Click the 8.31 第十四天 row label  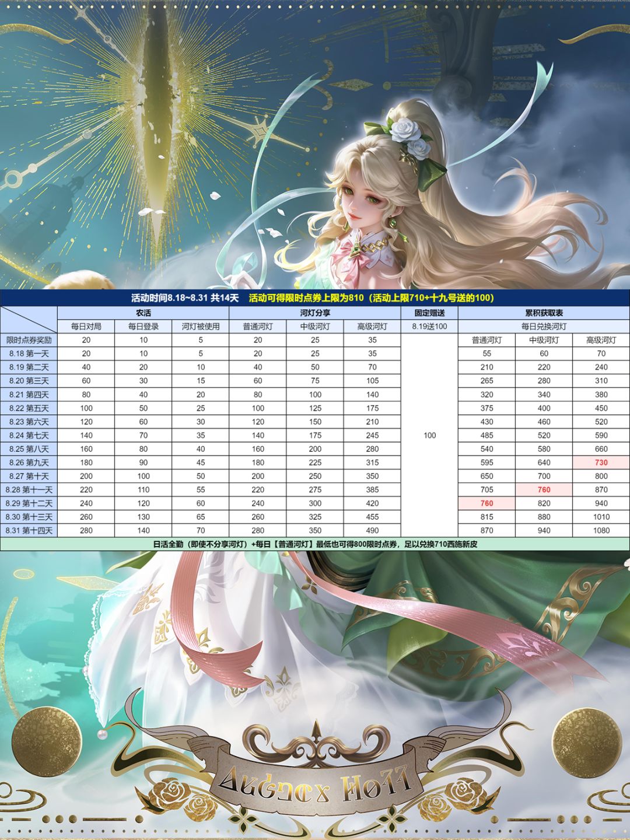(29, 531)
